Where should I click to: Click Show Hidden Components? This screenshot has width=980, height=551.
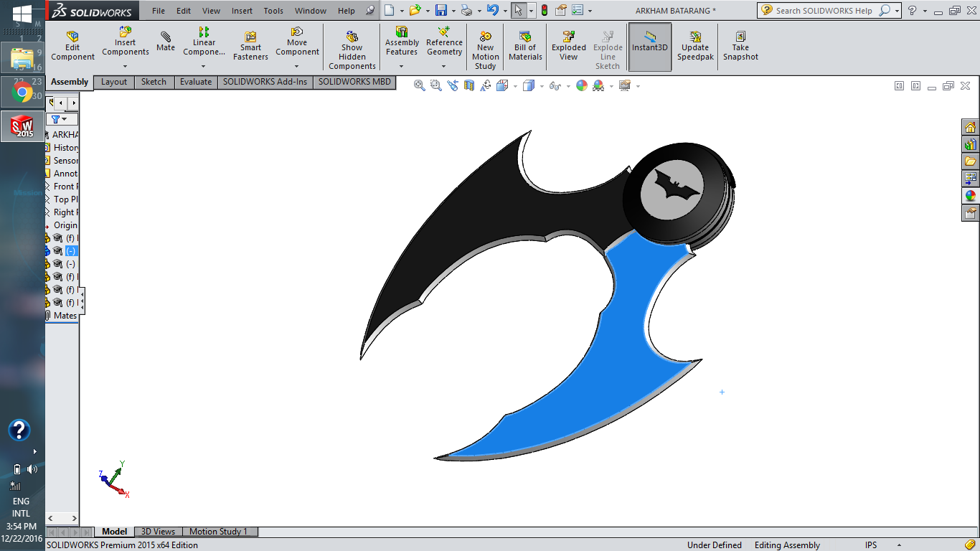pos(352,50)
